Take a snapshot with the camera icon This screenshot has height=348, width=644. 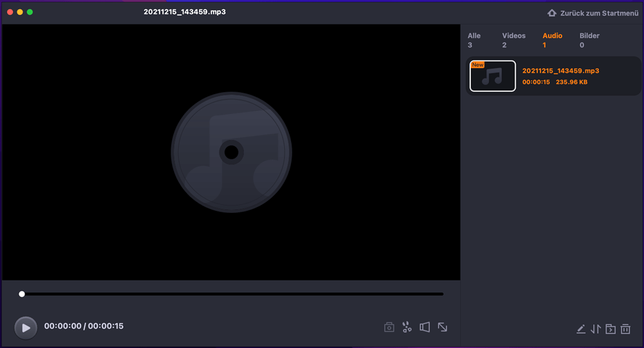[389, 327]
